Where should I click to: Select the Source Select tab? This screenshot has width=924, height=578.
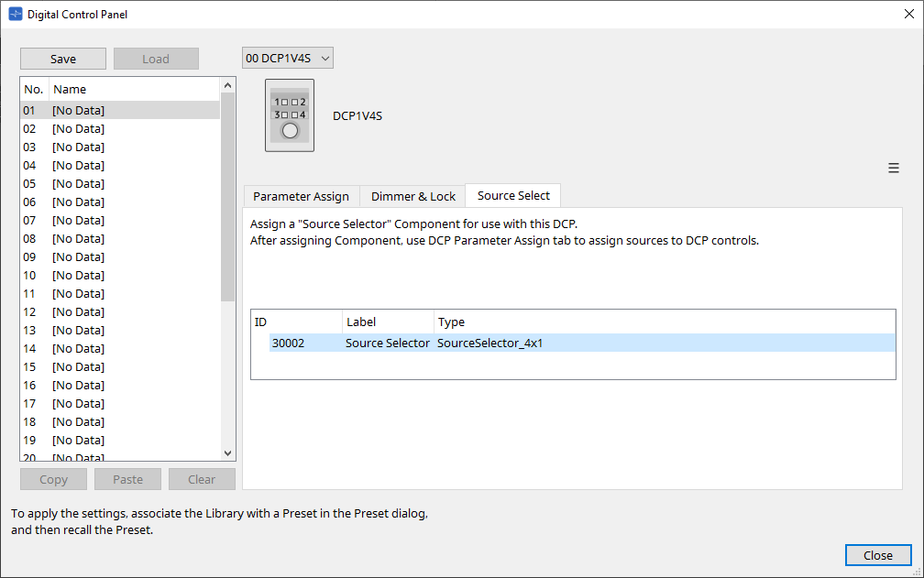(x=512, y=195)
